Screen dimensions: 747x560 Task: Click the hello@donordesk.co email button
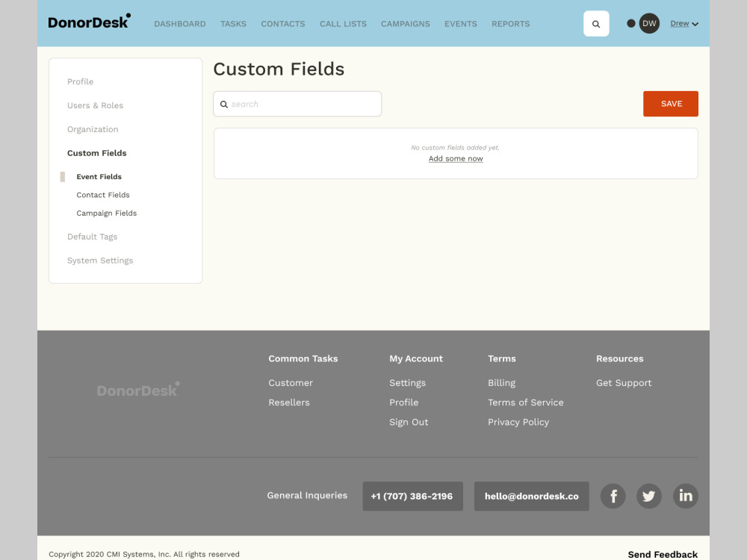click(531, 497)
